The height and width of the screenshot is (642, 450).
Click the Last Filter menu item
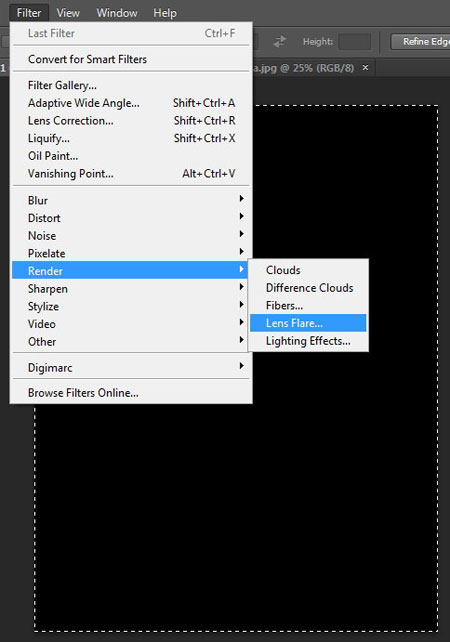pyautogui.click(x=131, y=33)
